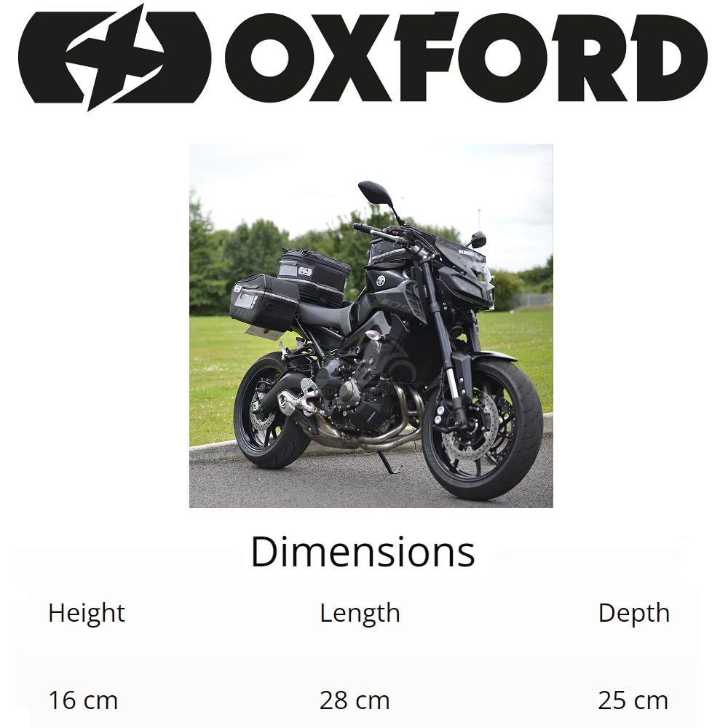Click the side pannier bag in photo

pyautogui.click(x=264, y=302)
